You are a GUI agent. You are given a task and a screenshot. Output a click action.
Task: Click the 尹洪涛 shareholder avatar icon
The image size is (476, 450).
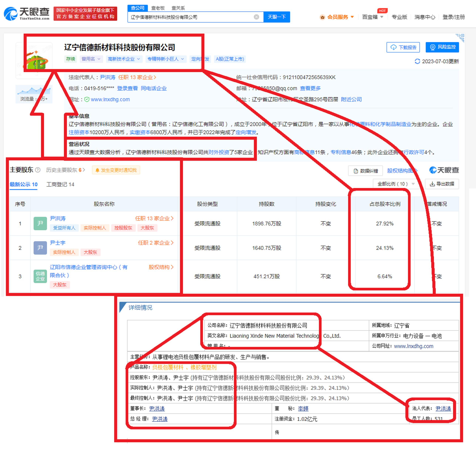click(x=40, y=223)
